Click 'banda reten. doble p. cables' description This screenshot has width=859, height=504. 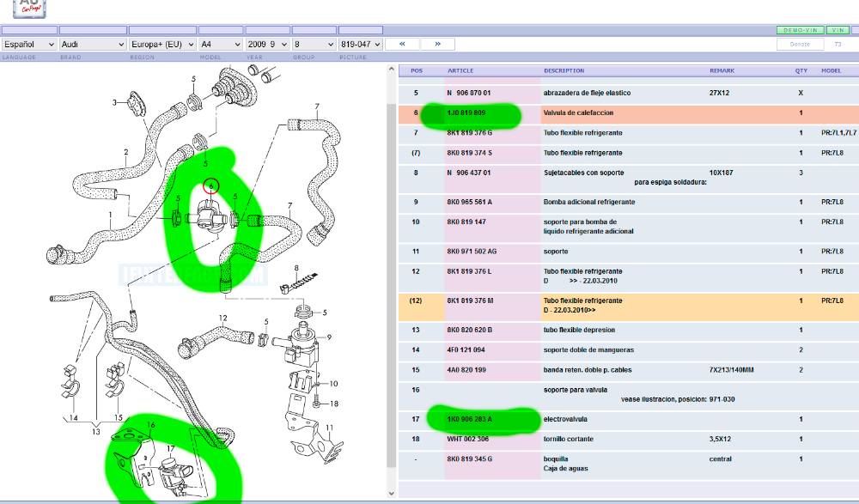pyautogui.click(x=588, y=370)
